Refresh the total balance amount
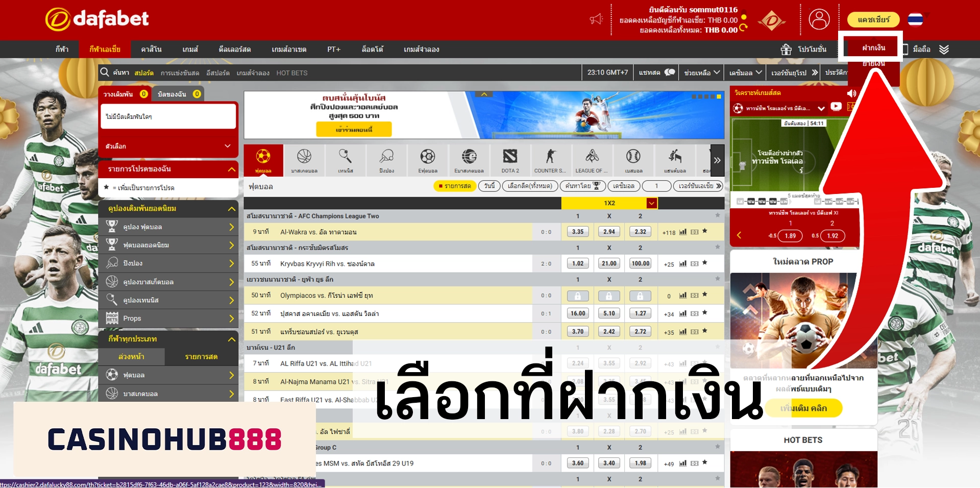The image size is (980, 488). 743,29
